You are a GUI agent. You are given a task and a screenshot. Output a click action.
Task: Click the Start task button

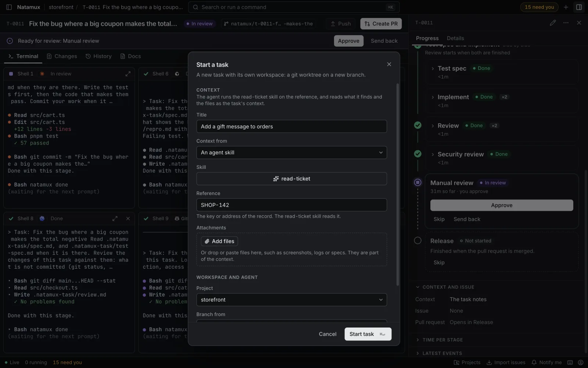coord(368,334)
